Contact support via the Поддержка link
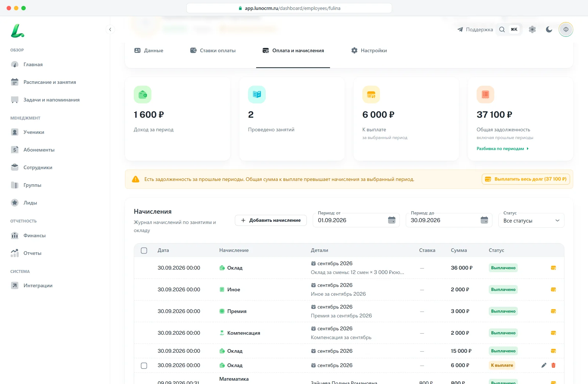Image resolution: width=588 pixels, height=384 pixels. coord(475,29)
